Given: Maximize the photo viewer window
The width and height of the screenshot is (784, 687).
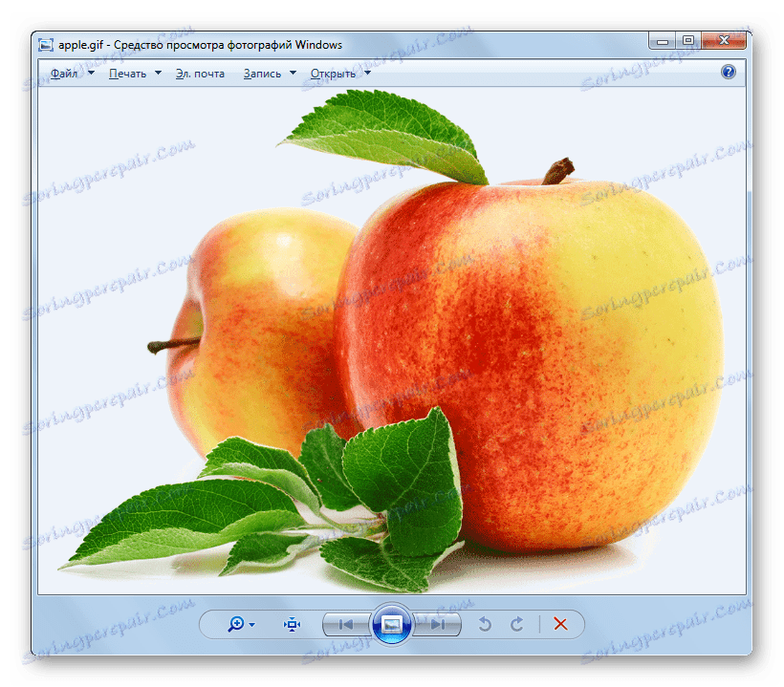Looking at the screenshot, I should coord(688,41).
